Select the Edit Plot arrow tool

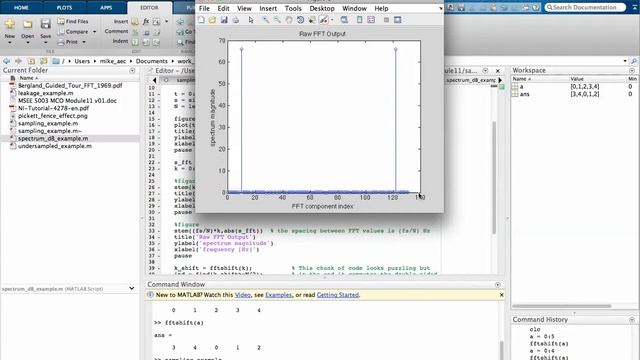pyautogui.click(x=251, y=20)
